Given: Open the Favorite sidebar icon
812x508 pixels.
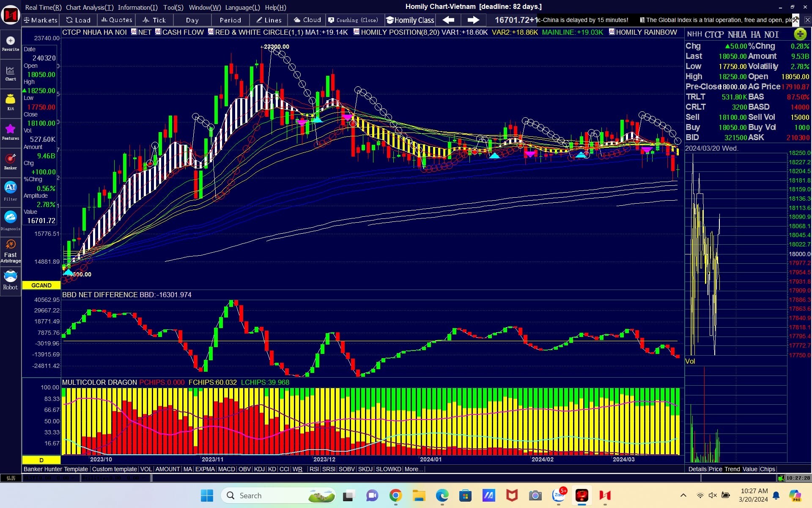Looking at the screenshot, I should (11, 44).
